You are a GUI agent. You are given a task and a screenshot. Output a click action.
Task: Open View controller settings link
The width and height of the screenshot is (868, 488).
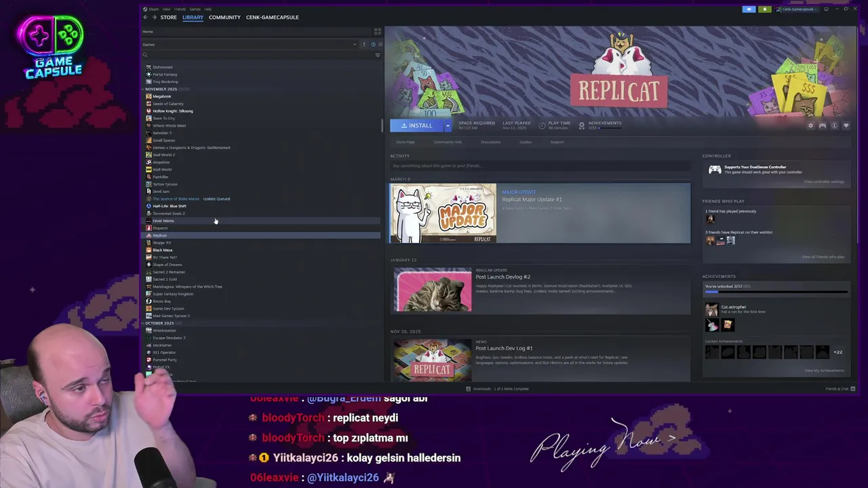(824, 182)
